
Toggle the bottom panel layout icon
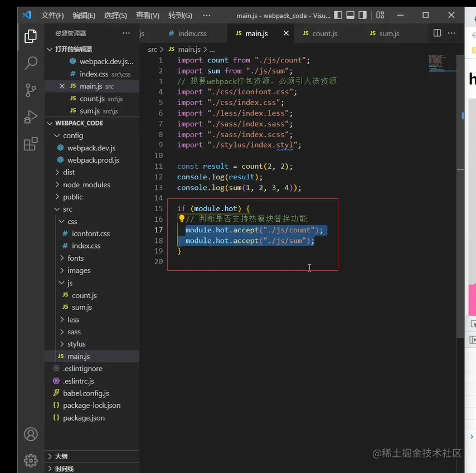[351, 15]
